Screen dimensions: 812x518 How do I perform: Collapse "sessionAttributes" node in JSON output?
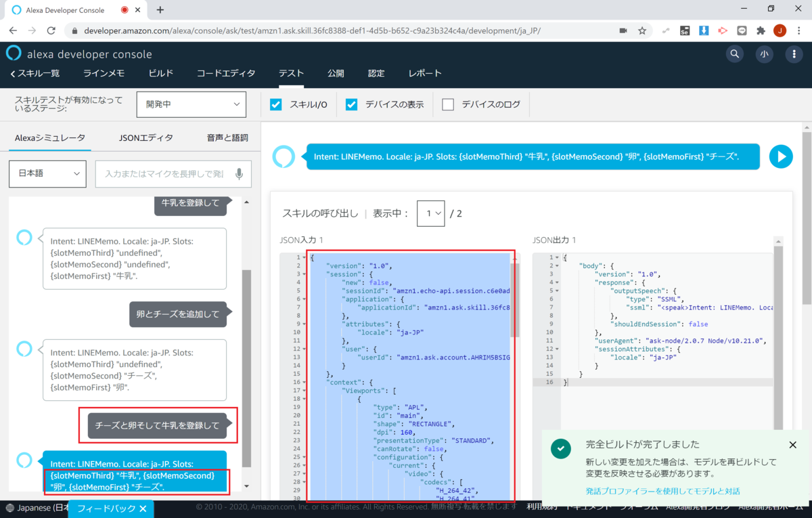[x=558, y=349]
